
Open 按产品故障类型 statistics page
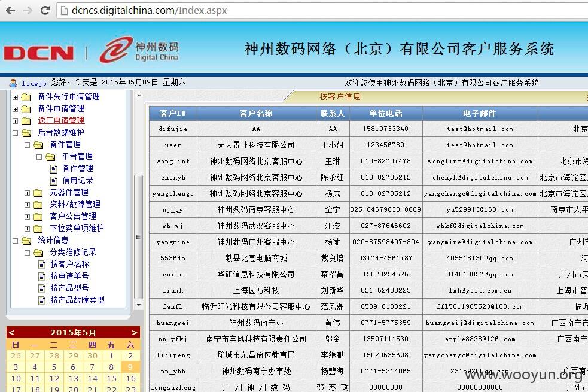[x=78, y=300]
